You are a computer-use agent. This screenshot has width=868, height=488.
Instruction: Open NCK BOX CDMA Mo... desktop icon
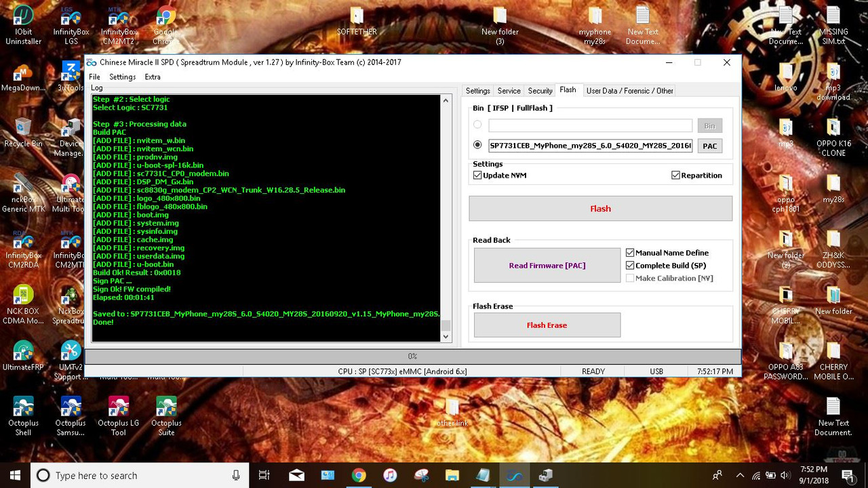(x=23, y=305)
